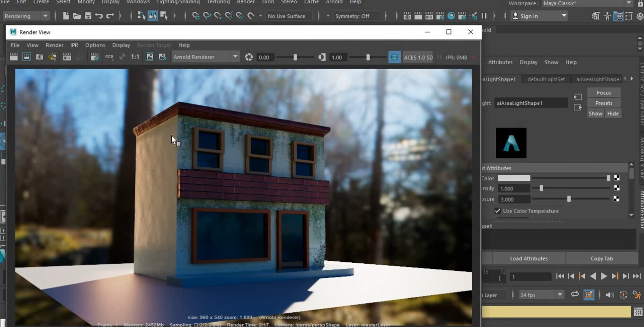The width and height of the screenshot is (644, 327).
Task: Open the ACES 1.0 SD view transform dropdown
Action: pyautogui.click(x=418, y=57)
